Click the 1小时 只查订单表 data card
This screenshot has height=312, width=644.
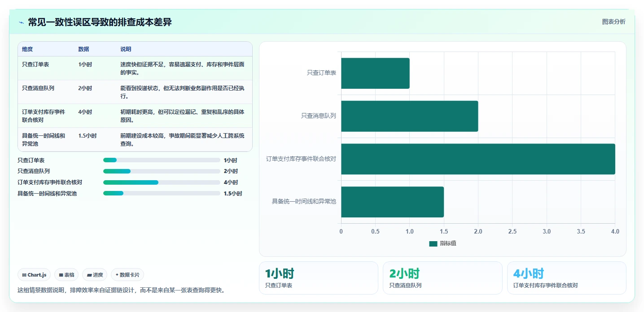[318, 278]
